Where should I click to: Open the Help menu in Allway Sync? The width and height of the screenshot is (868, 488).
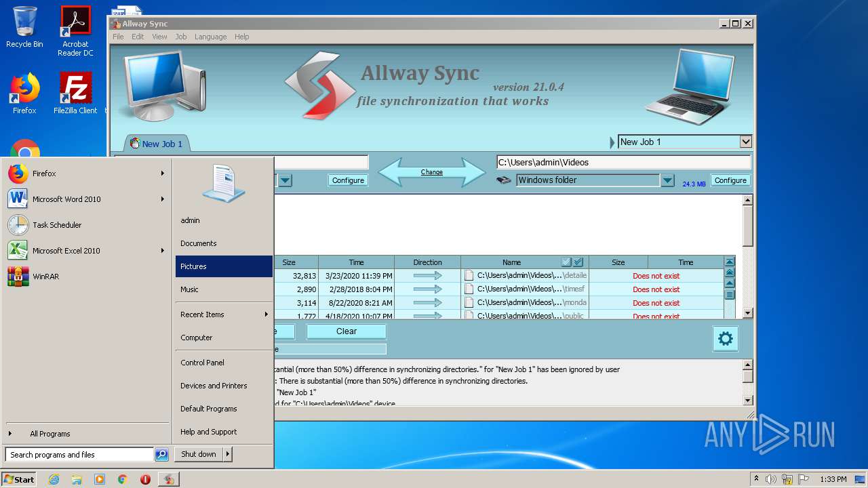click(x=242, y=37)
